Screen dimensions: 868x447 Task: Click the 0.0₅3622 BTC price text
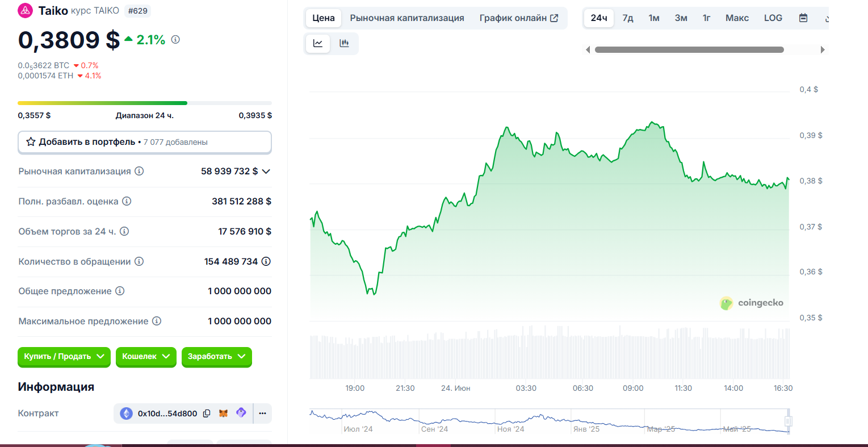coord(44,66)
